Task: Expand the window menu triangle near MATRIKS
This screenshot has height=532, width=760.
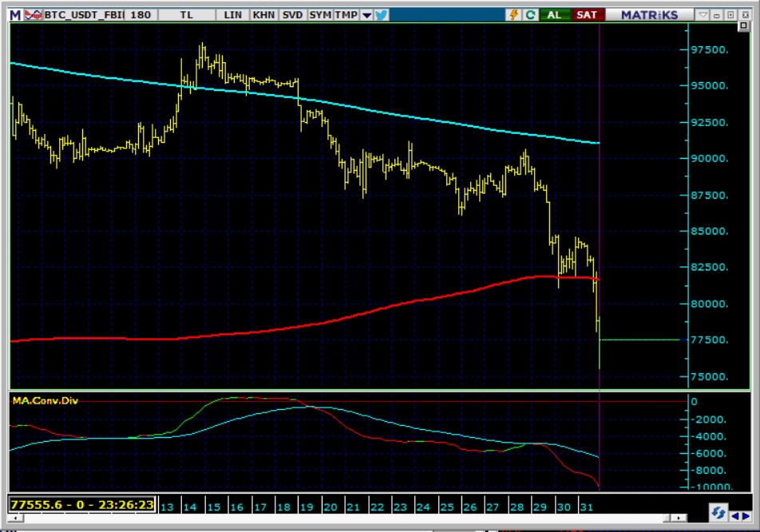Action: [x=703, y=15]
